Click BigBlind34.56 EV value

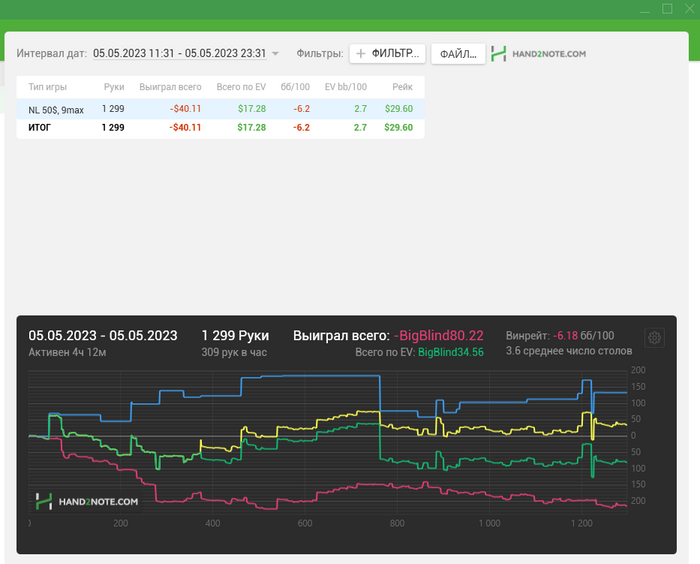pyautogui.click(x=451, y=352)
